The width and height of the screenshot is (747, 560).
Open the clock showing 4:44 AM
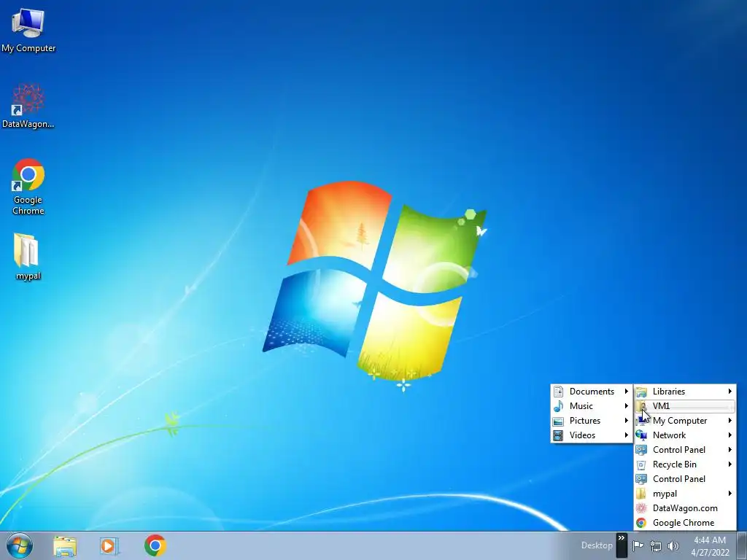coord(710,545)
